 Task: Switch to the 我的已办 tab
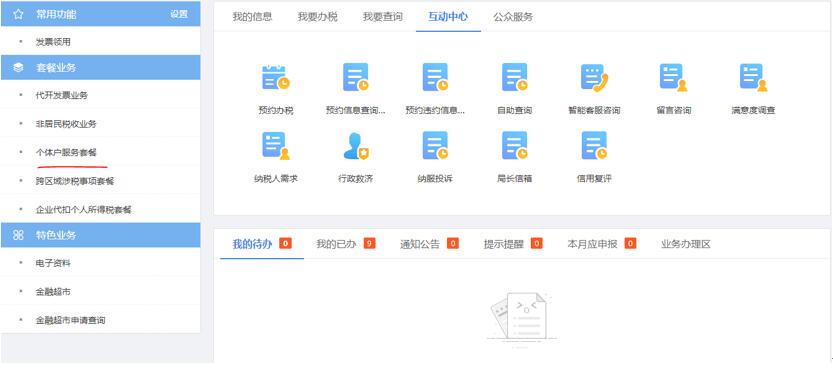coord(336,244)
